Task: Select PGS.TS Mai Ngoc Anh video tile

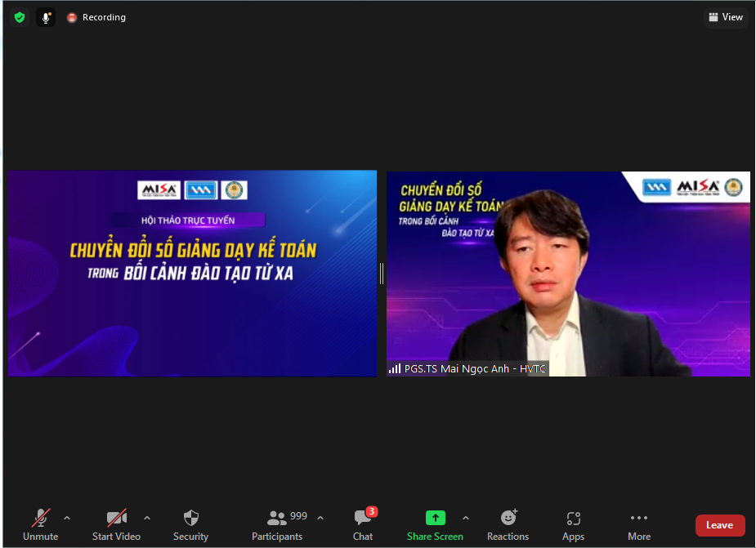Action: click(568, 274)
